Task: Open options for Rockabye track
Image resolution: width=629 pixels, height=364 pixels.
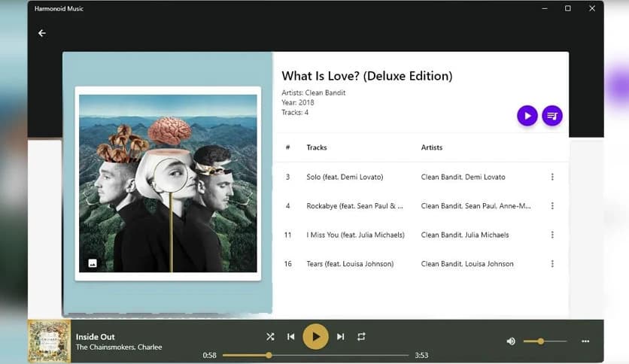Action: click(552, 205)
